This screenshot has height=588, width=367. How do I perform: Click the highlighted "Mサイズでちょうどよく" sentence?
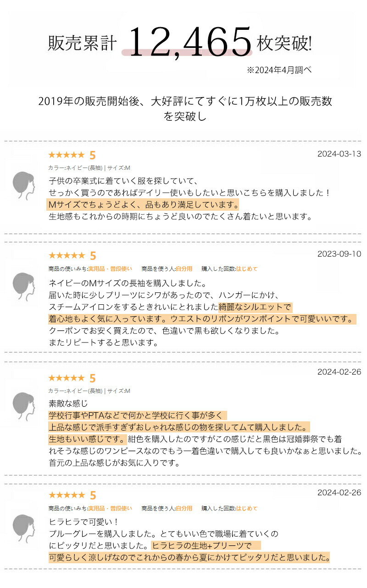point(143,204)
